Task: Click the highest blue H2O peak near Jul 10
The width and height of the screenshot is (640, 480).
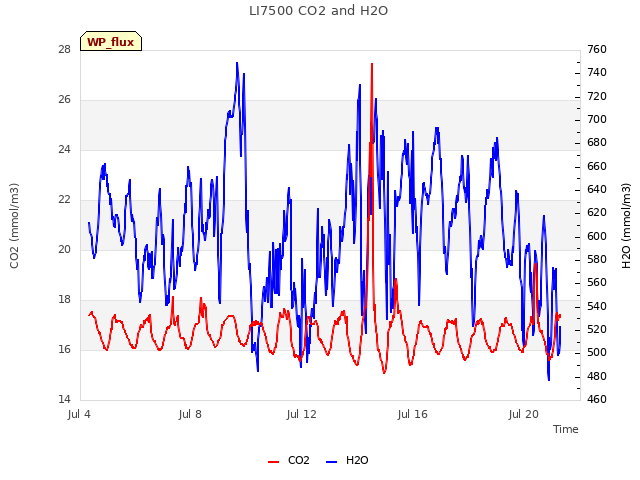Action: (x=237, y=63)
